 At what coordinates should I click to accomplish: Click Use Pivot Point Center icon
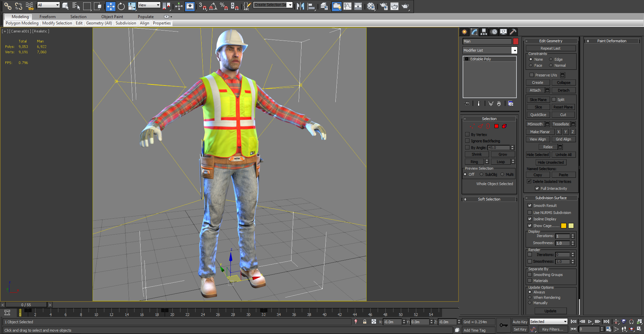166,6
